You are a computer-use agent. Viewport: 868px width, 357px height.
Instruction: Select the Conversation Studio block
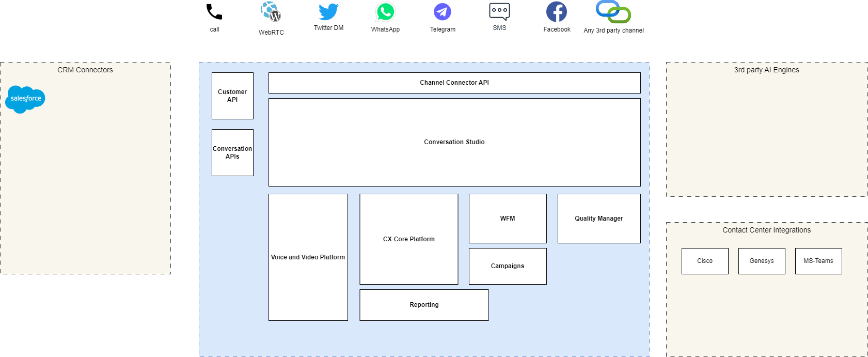[x=454, y=142]
